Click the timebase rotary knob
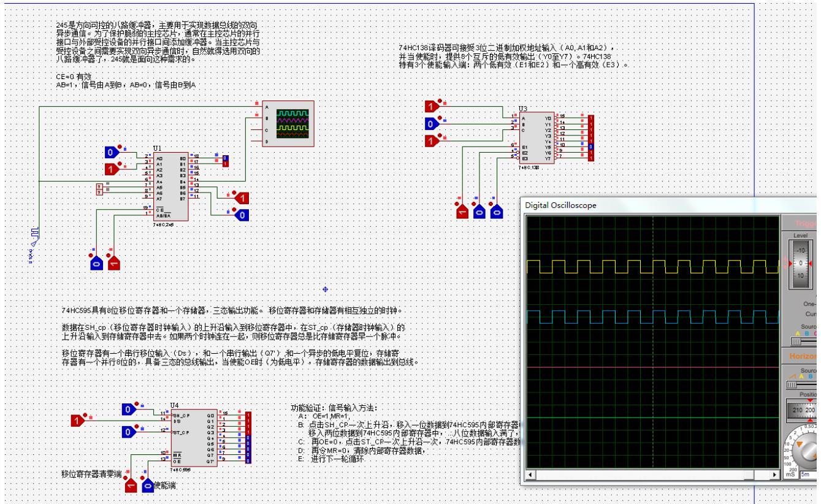The height and width of the screenshot is (504, 821). click(807, 451)
